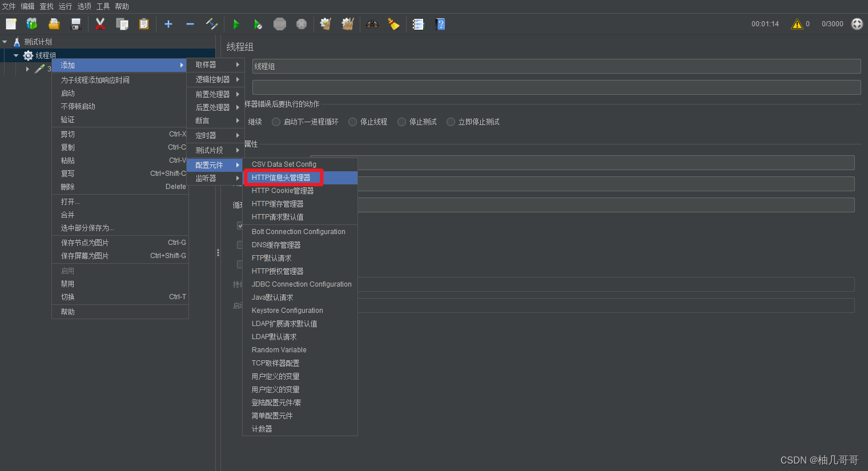Click the Reset Search yellow broom icon
868x471 pixels.
(x=393, y=24)
